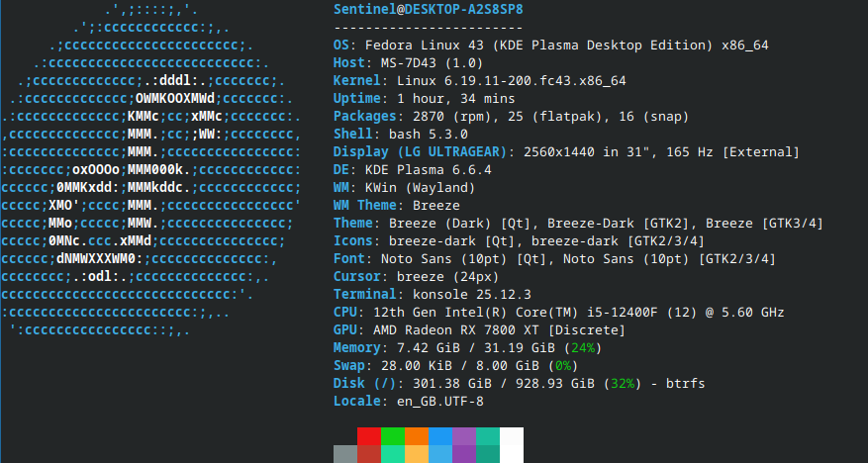Select the 'i5-12400F' CPU model text
868x463 pixels.
tap(623, 312)
